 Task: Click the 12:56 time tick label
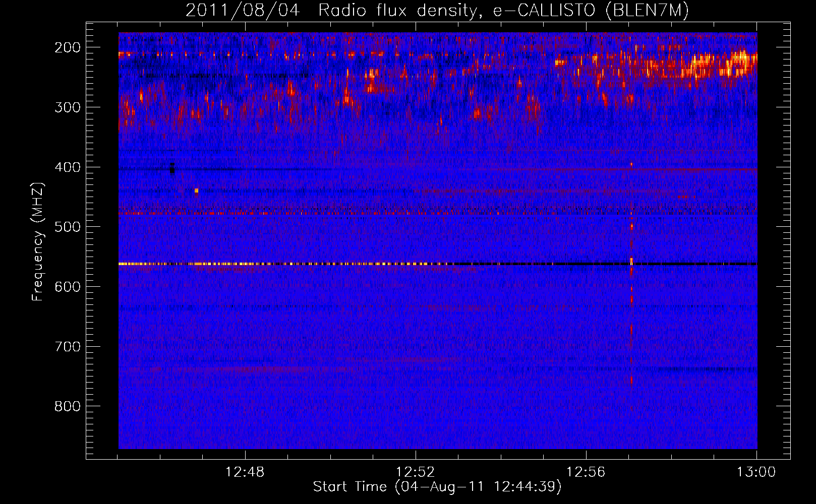point(586,472)
